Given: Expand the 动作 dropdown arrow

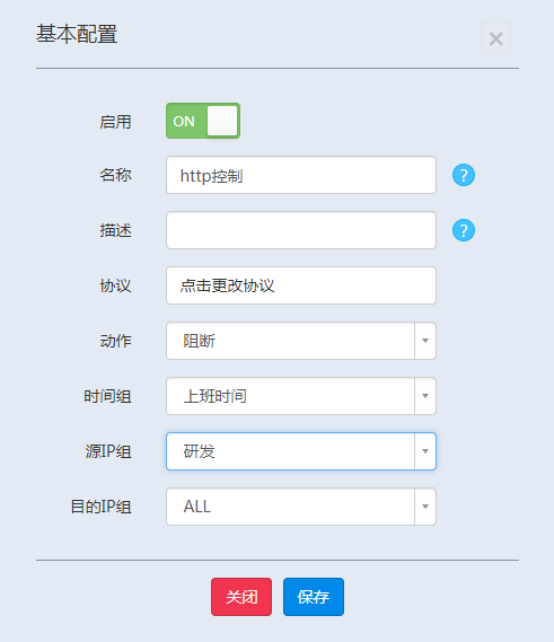Looking at the screenshot, I should pos(425,341).
